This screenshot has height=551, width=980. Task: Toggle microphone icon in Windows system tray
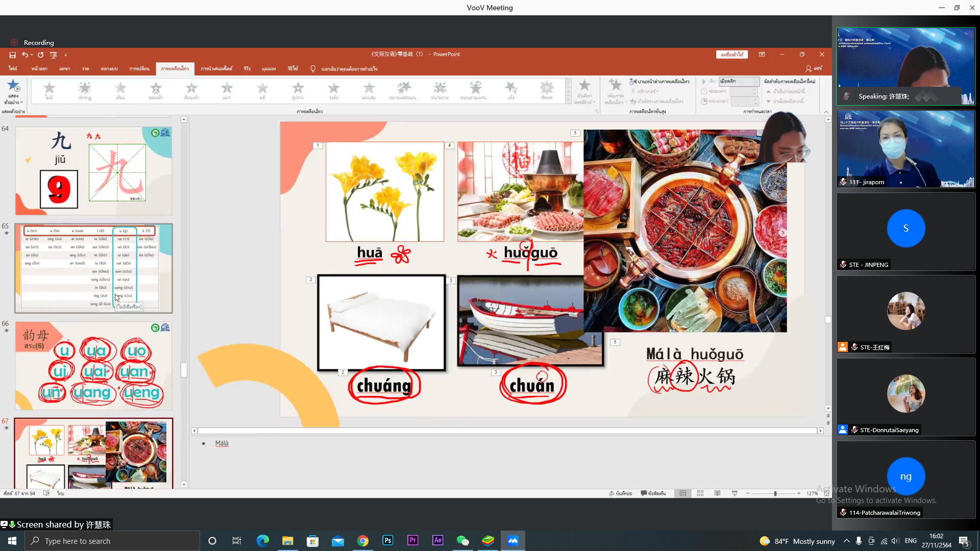click(x=859, y=541)
